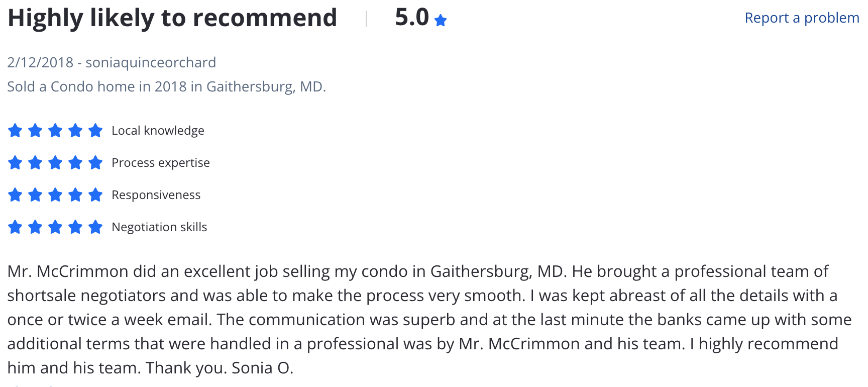Click the Responsiveness label
This screenshot has width=868, height=387.
tap(156, 195)
